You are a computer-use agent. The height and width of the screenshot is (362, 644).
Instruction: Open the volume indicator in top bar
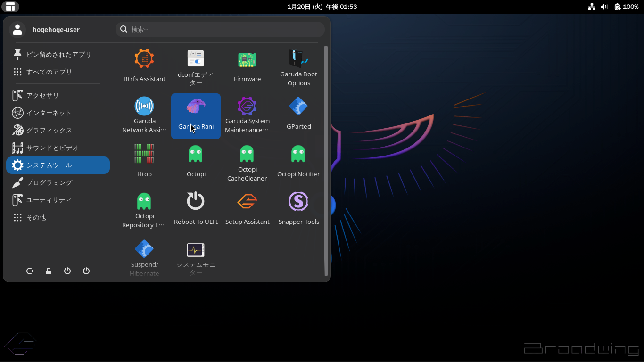coord(604,7)
